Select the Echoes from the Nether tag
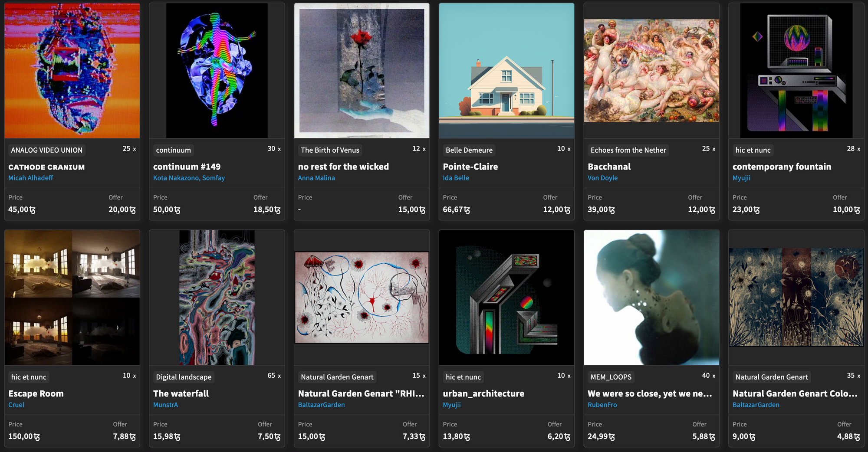The height and width of the screenshot is (452, 868). (x=628, y=150)
